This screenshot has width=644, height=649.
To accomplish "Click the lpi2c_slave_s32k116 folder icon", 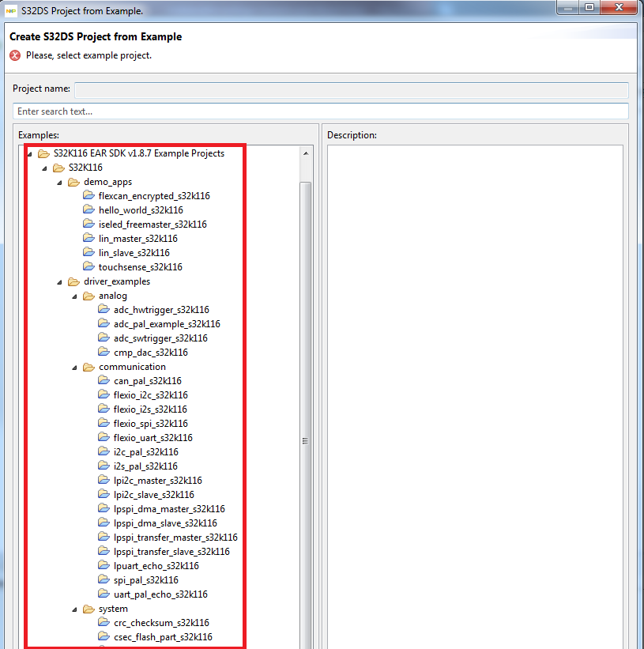I will 104,494.
